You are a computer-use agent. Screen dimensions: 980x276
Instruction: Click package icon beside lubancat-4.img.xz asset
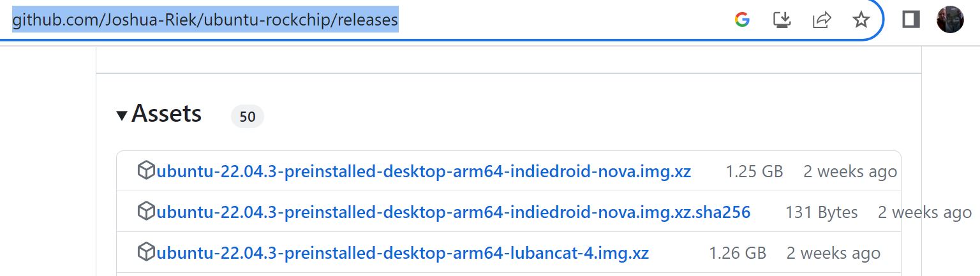click(x=146, y=252)
